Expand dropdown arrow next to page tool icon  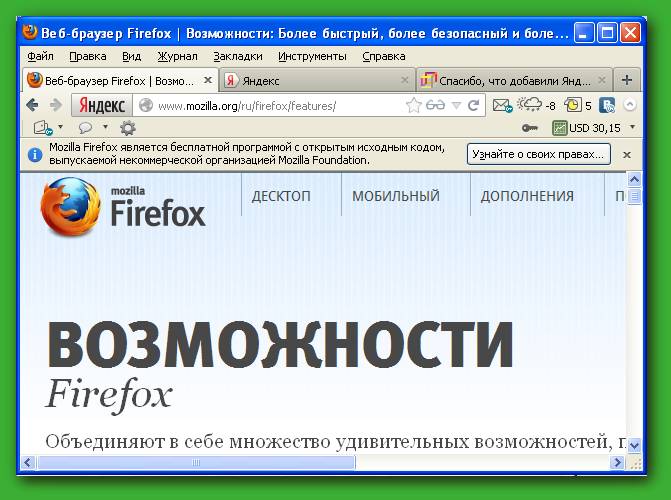click(60, 127)
